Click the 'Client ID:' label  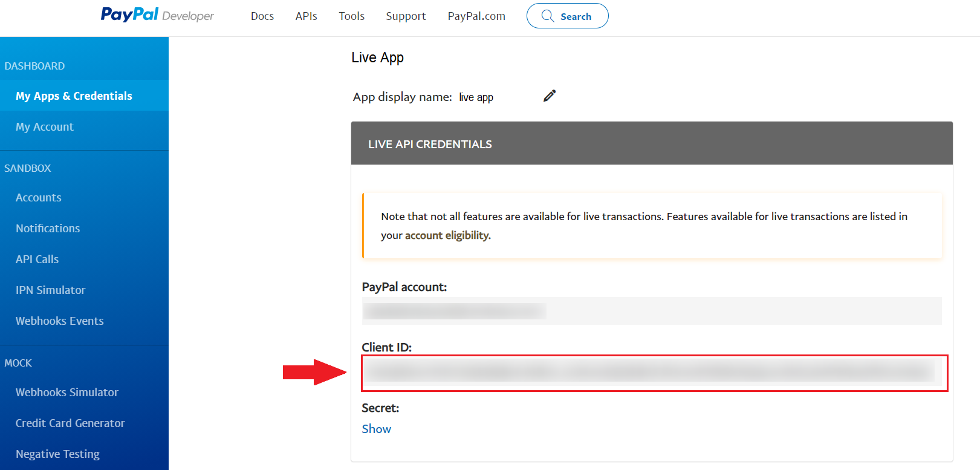point(386,347)
